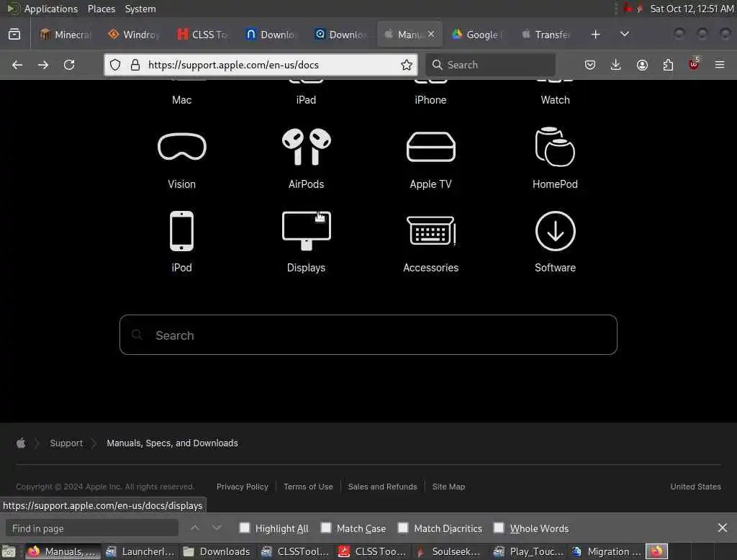Click the Firefox toolbar Search box
The width and height of the screenshot is (737, 560).
(x=491, y=65)
